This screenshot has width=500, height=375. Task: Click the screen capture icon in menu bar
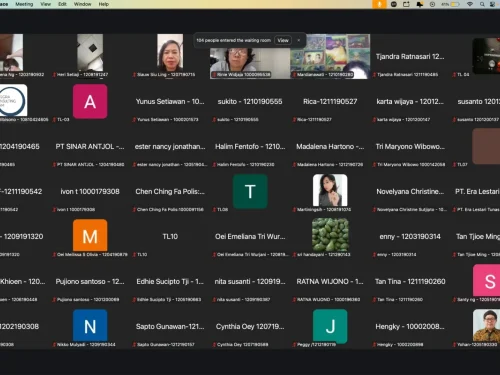[406, 4]
